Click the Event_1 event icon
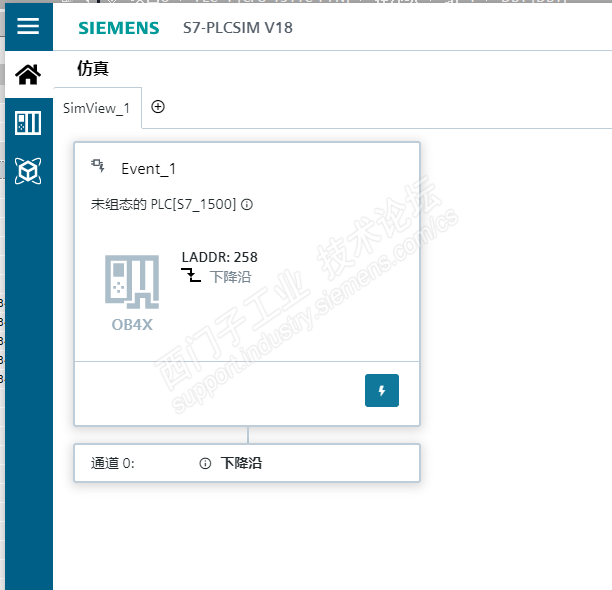Viewport: 612px width, 590px height. pyautogui.click(x=98, y=166)
